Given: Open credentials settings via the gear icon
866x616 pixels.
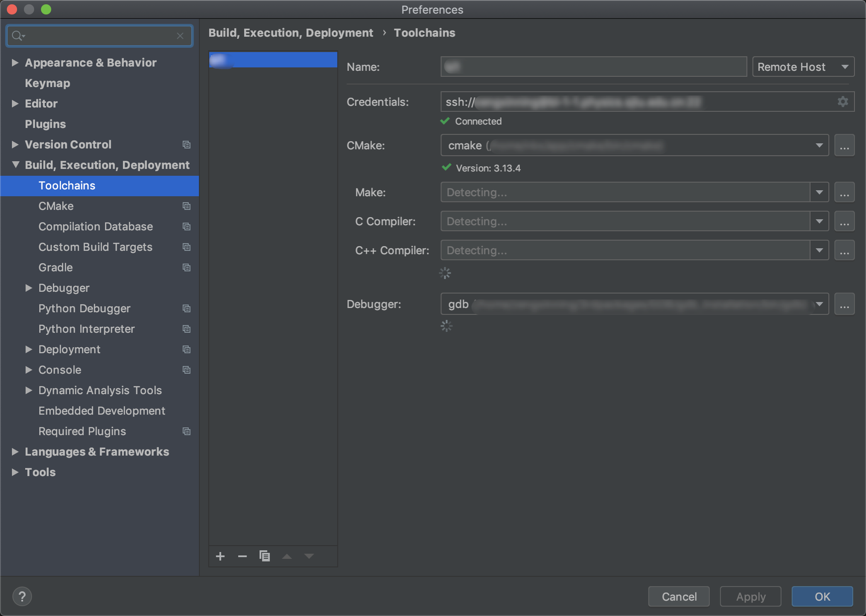Looking at the screenshot, I should point(842,102).
